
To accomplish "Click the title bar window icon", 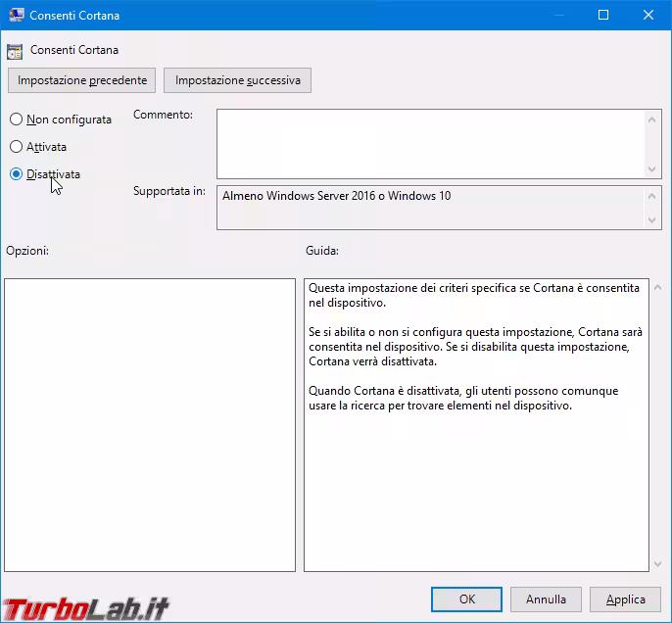I will (x=16, y=15).
